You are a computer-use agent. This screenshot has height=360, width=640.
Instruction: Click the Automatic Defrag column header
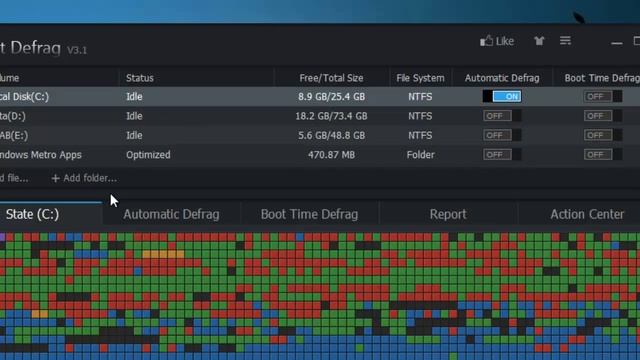tap(502, 78)
